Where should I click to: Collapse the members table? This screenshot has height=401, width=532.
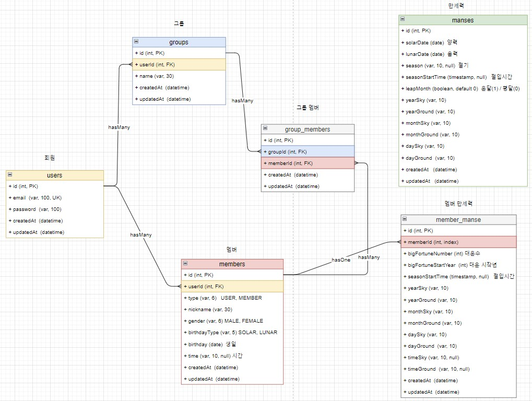[x=185, y=263]
